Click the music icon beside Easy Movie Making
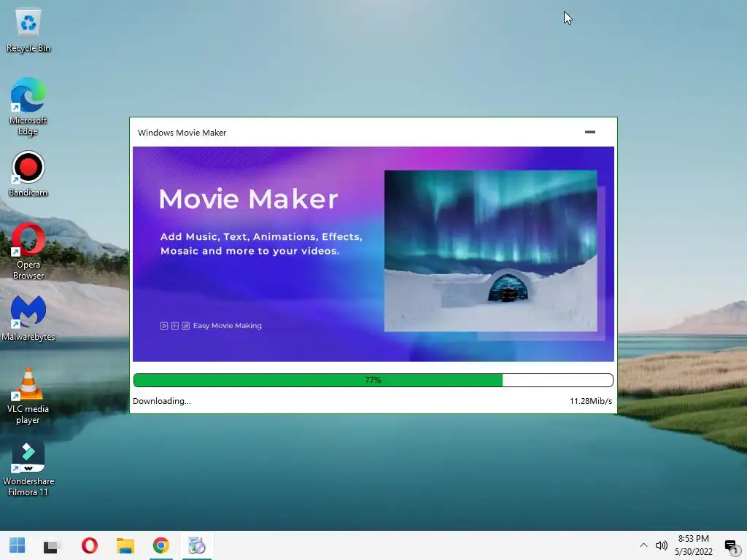 tap(186, 326)
